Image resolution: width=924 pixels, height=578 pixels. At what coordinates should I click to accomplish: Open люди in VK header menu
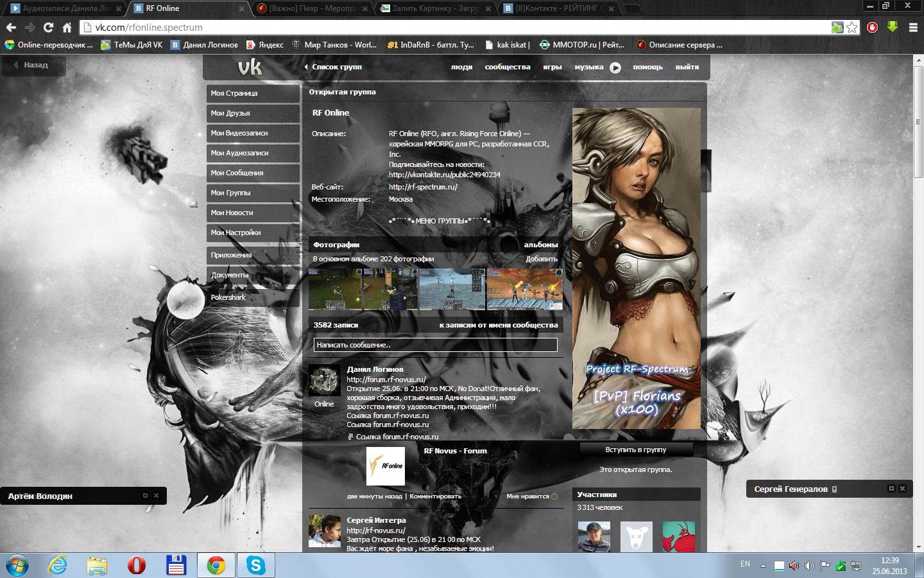461,67
